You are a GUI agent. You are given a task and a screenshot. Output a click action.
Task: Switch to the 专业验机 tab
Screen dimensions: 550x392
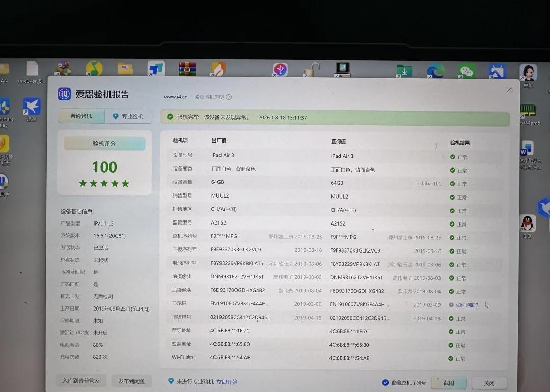tap(128, 117)
